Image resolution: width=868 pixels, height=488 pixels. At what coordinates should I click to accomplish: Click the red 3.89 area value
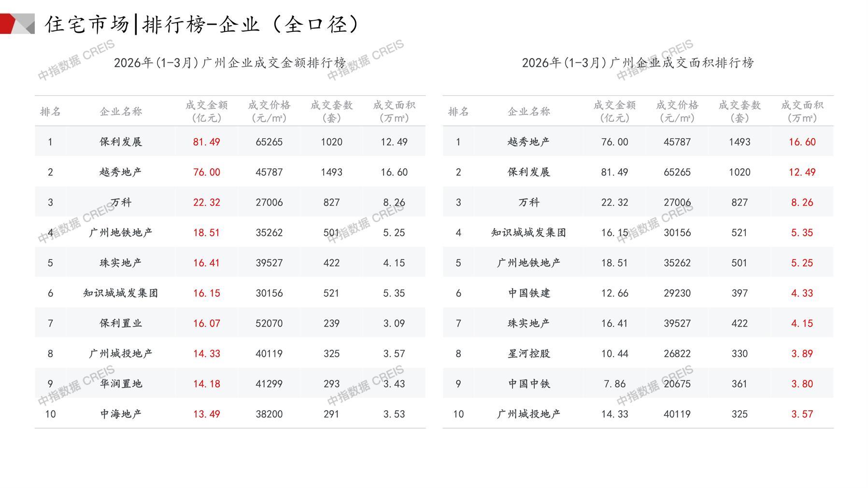(802, 354)
